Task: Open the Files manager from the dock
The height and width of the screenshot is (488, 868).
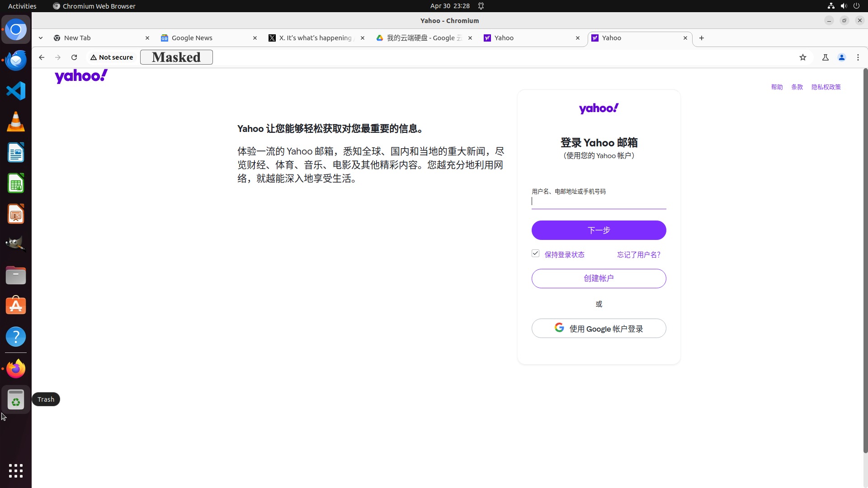Action: click(16, 275)
